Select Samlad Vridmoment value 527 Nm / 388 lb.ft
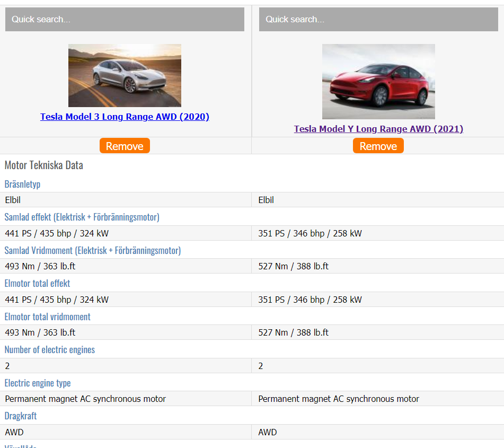 [378, 266]
